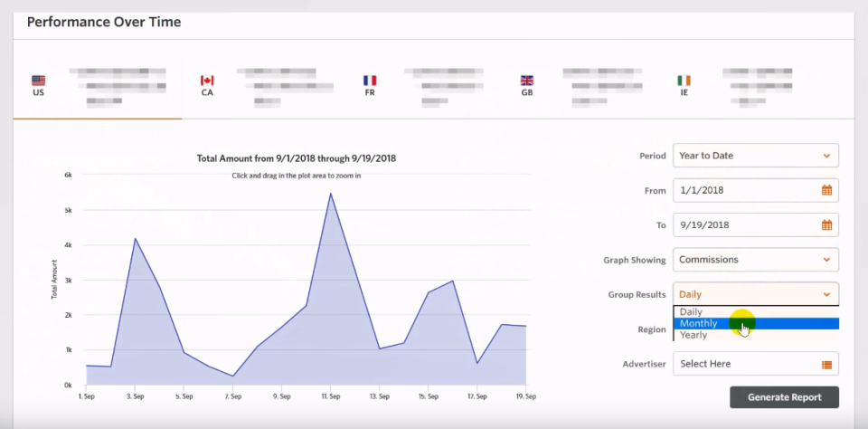Open the To date calendar icon
Viewport: 868px width, 429px height.
[826, 225]
